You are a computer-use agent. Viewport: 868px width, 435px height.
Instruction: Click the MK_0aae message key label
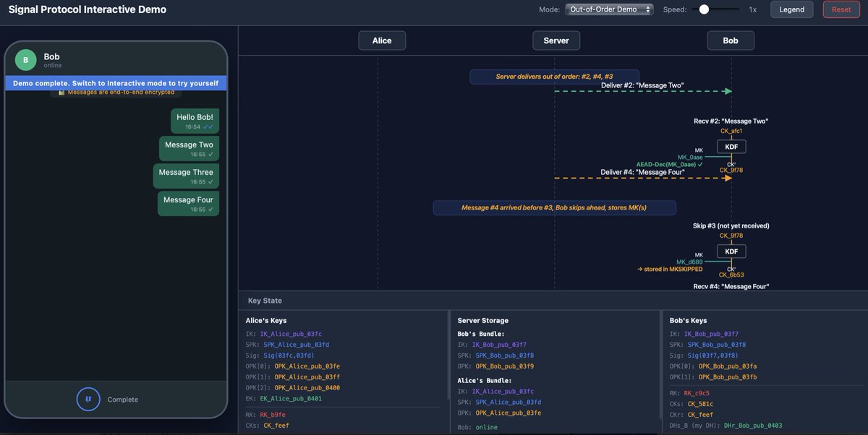tap(690, 157)
